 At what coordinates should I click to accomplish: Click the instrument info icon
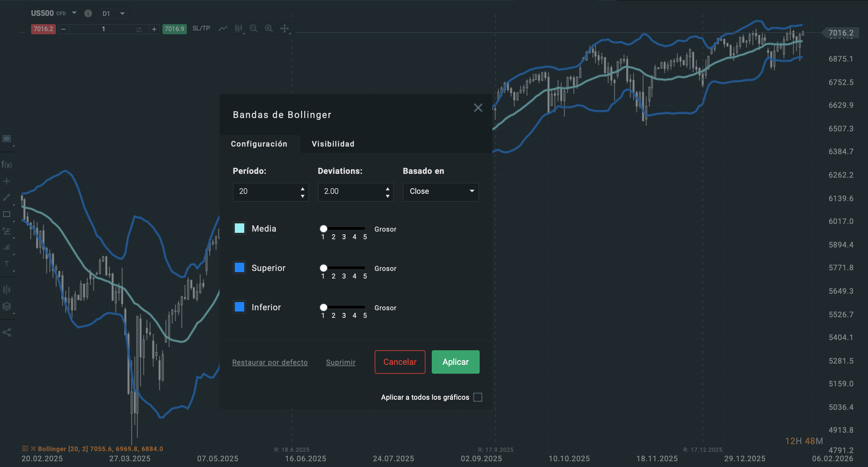[88, 13]
